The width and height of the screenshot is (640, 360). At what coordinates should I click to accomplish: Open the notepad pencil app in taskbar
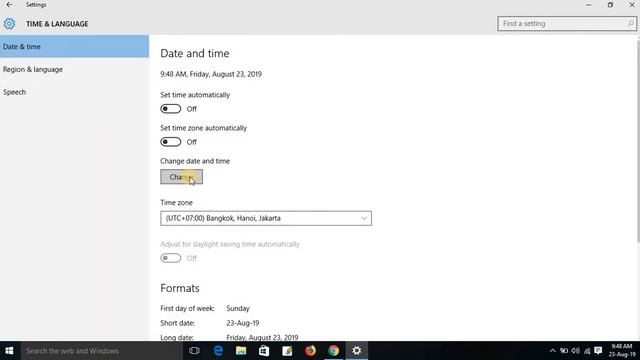287,351
